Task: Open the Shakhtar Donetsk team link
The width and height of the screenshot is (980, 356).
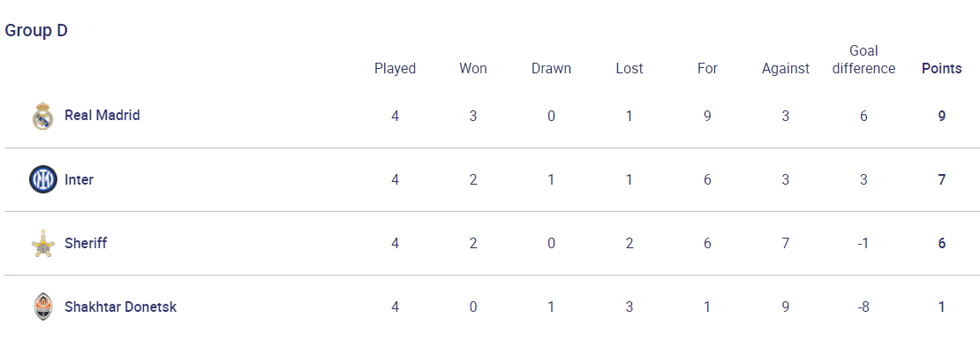Action: (x=121, y=307)
